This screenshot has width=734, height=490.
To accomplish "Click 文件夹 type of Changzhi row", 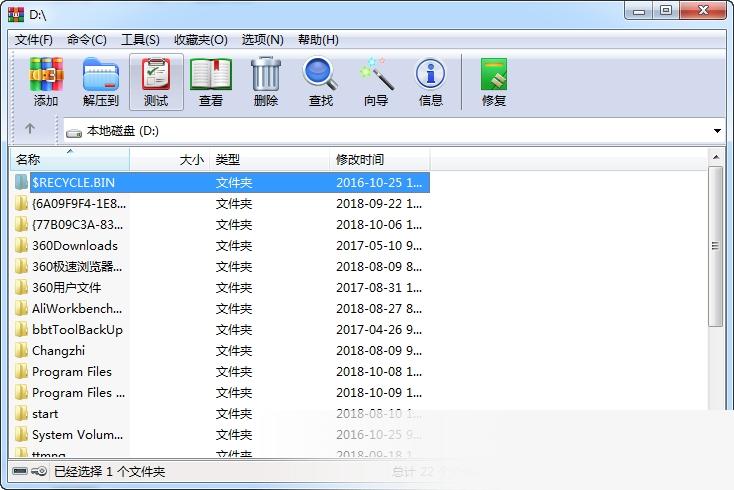I will tap(234, 351).
